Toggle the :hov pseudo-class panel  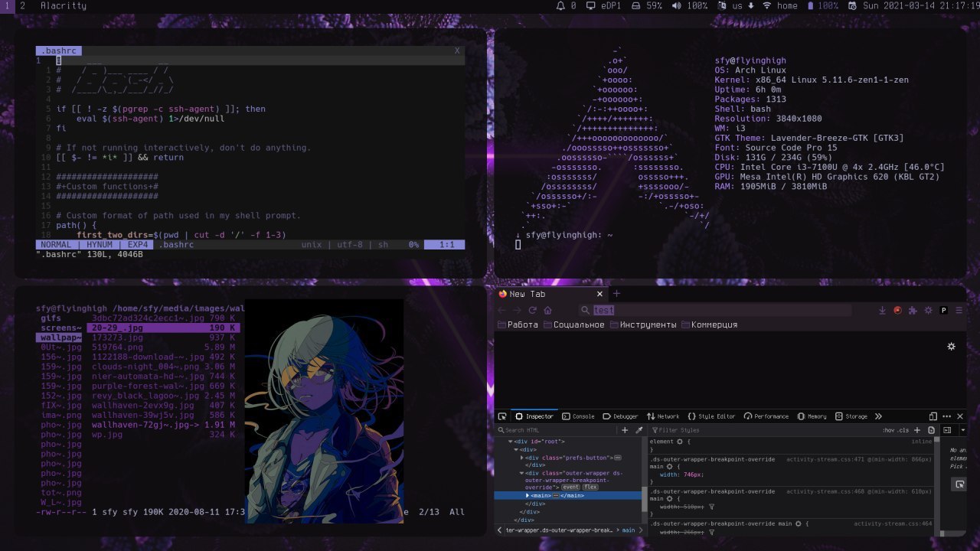(888, 430)
